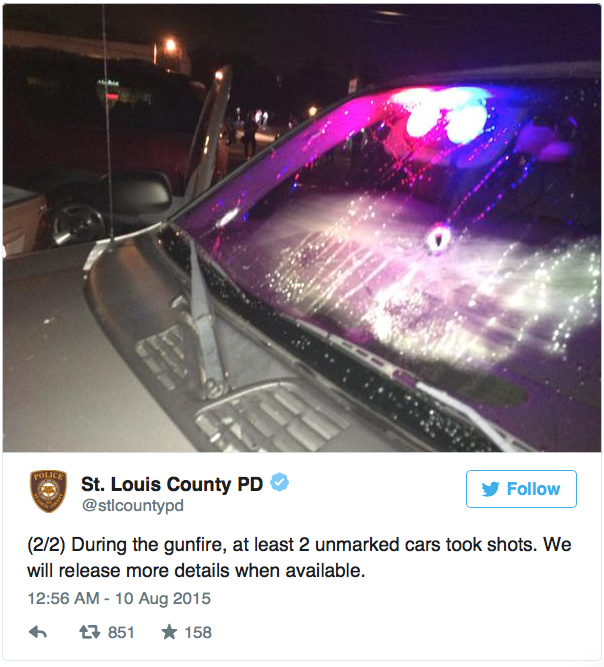Follow St. Louis County PD
The height and width of the screenshot is (667, 604).
point(521,489)
